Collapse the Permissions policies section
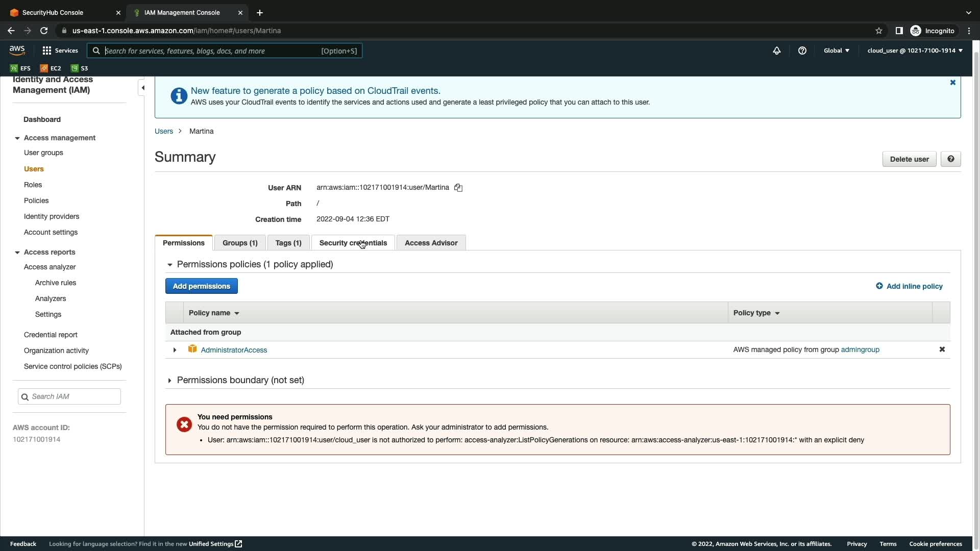Viewport: 980px width, 551px height. tap(169, 265)
